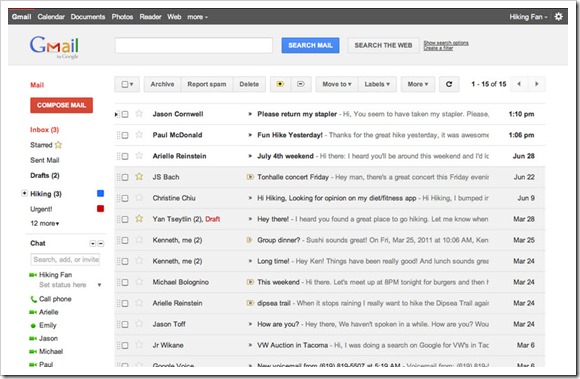Click the blue Hiking label color swatch

(100, 193)
